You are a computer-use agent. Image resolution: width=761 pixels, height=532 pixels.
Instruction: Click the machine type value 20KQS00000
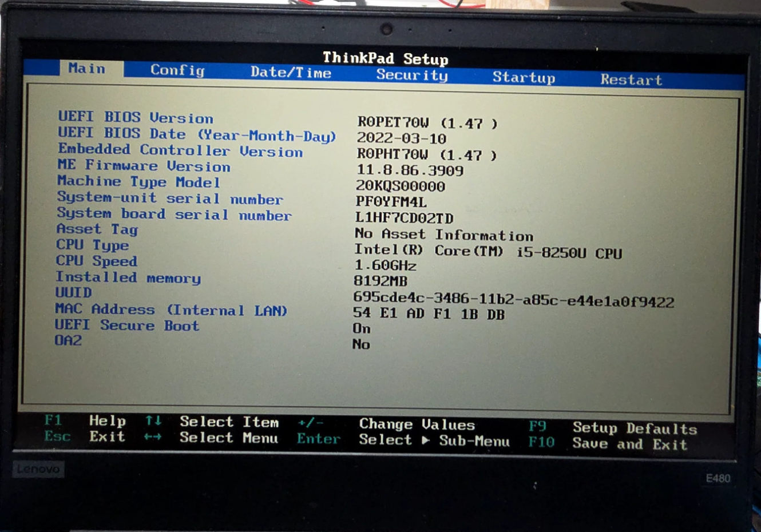[x=401, y=186]
